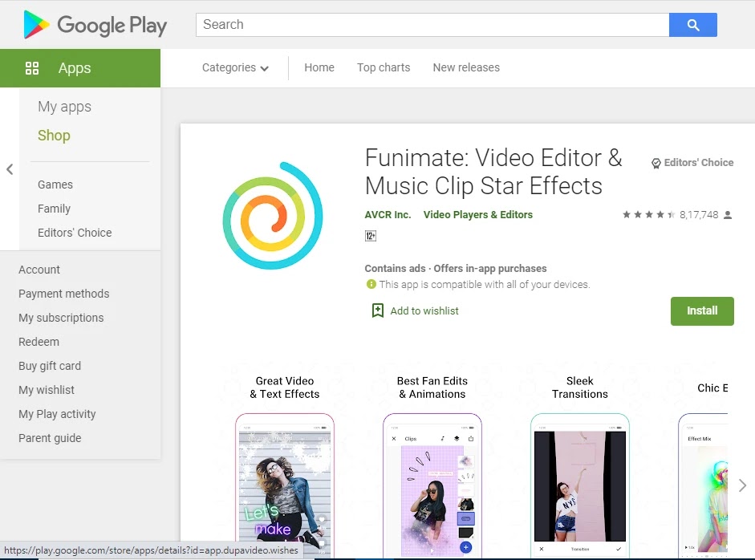The height and width of the screenshot is (560, 755).
Task: Click the Funimate app title text
Action: coord(493,172)
